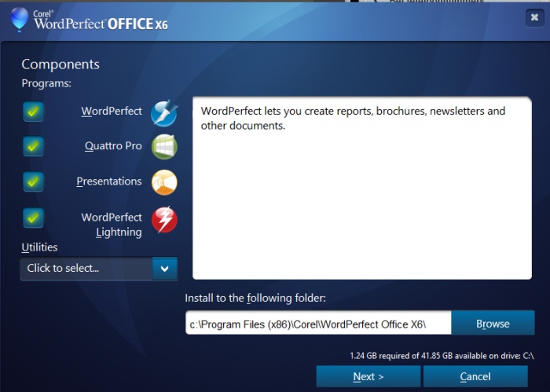Click the Corel balloon logo
This screenshot has width=550, height=392.
click(x=20, y=19)
